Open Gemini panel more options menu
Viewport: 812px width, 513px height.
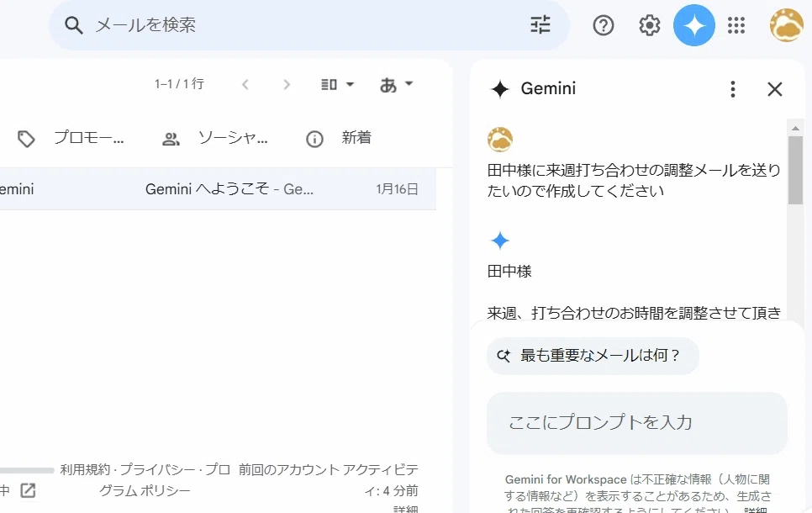pyautogui.click(x=732, y=89)
